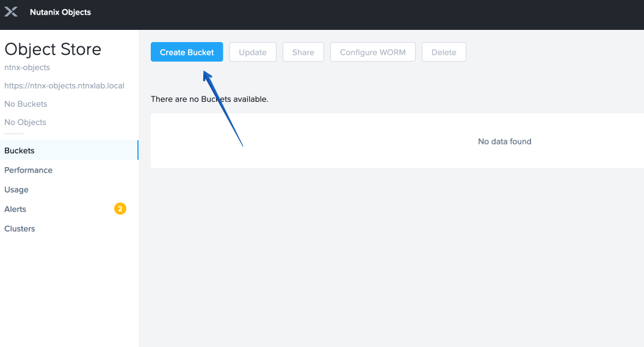Screen dimensions: 644x347
Task: Click the 'There are no Buckets available' text
Action: pyautogui.click(x=209, y=99)
